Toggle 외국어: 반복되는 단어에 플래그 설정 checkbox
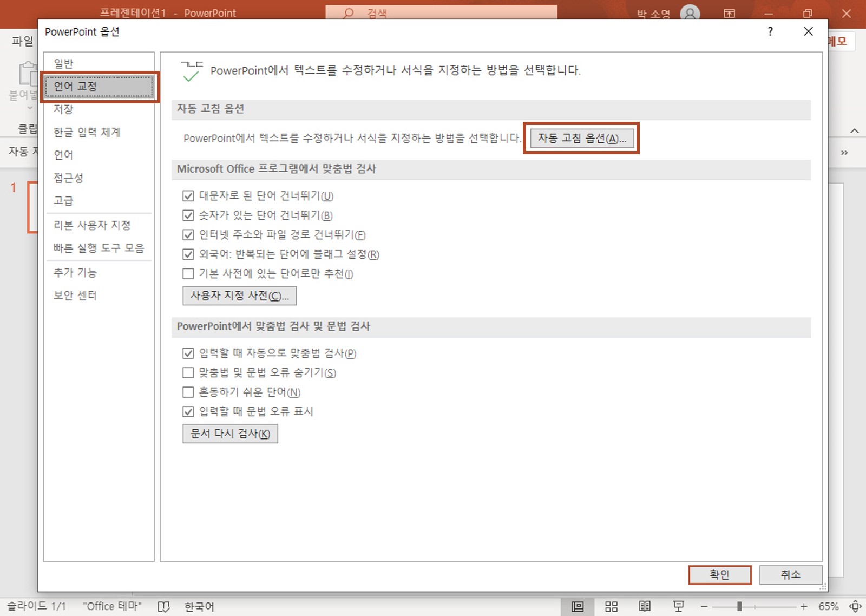 pos(188,254)
